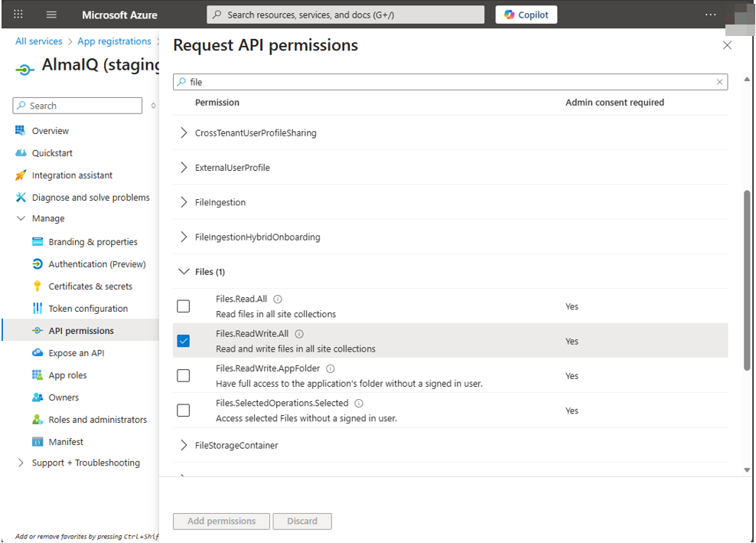Screen dimensions: 756x543
Task: Select the Manifest icon
Action: tap(37, 441)
